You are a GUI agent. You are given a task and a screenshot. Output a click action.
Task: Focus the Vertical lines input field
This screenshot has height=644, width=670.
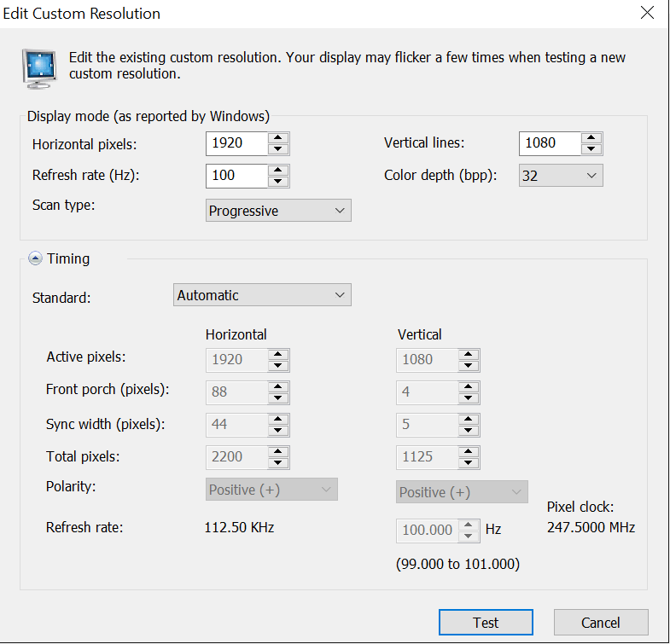[549, 143]
